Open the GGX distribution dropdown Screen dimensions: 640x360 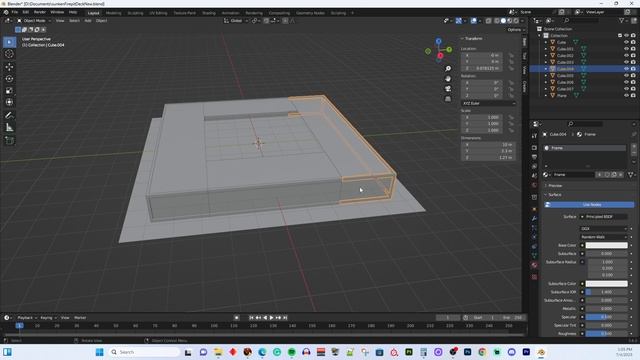tap(604, 229)
